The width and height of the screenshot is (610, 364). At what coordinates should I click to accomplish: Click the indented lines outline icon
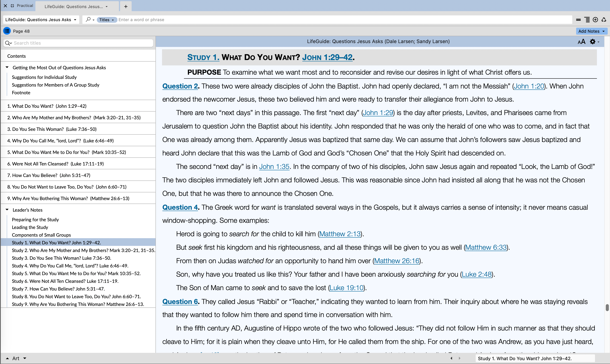coord(587,20)
